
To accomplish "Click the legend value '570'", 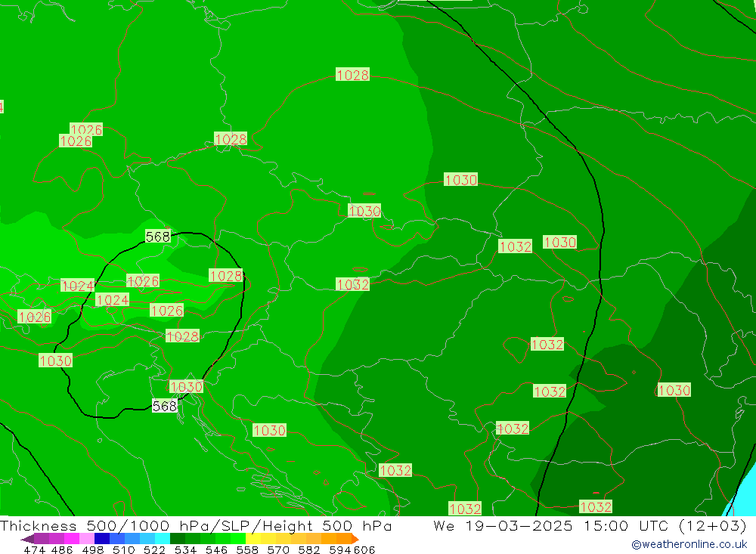I will pyautogui.click(x=277, y=549).
